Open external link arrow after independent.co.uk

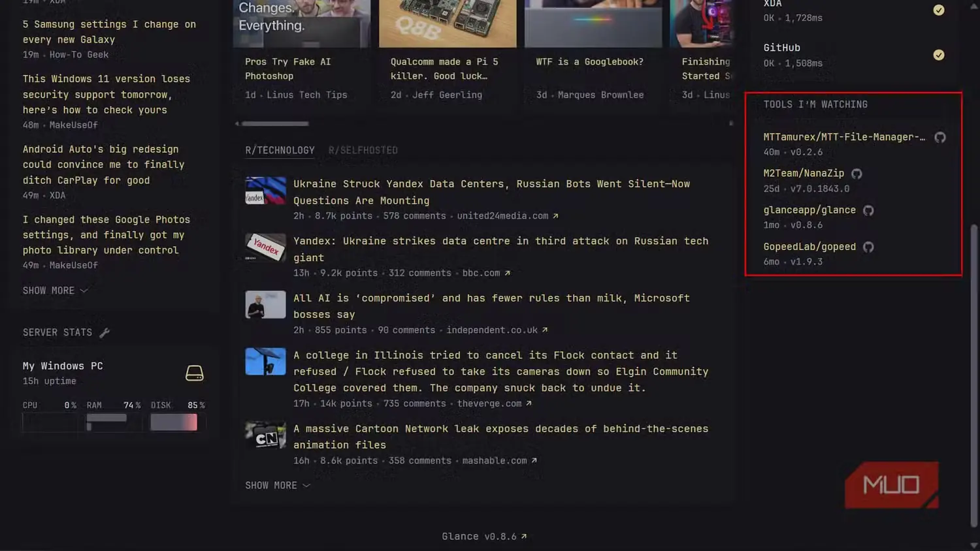(545, 330)
